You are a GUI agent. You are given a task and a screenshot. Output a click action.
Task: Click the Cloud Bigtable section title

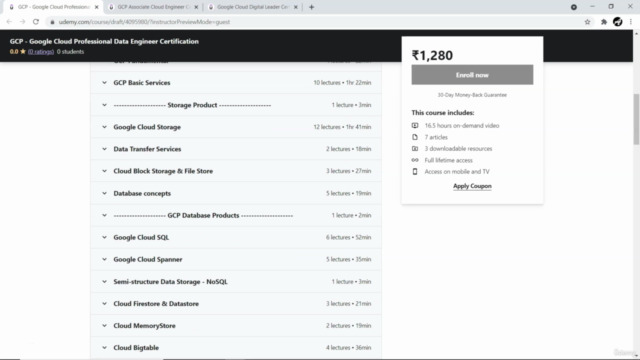(136, 348)
